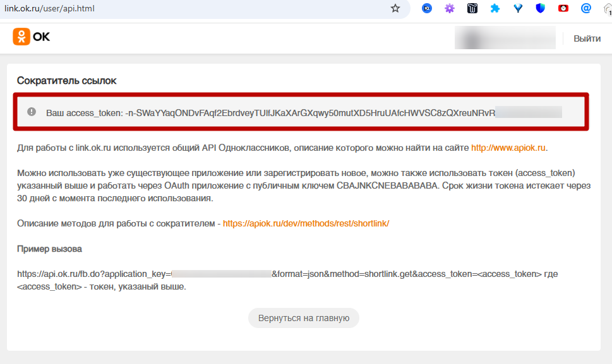Click the https://api.ok.ru/fb.do example URL text
The width and height of the screenshot is (612, 364).
[x=287, y=274]
